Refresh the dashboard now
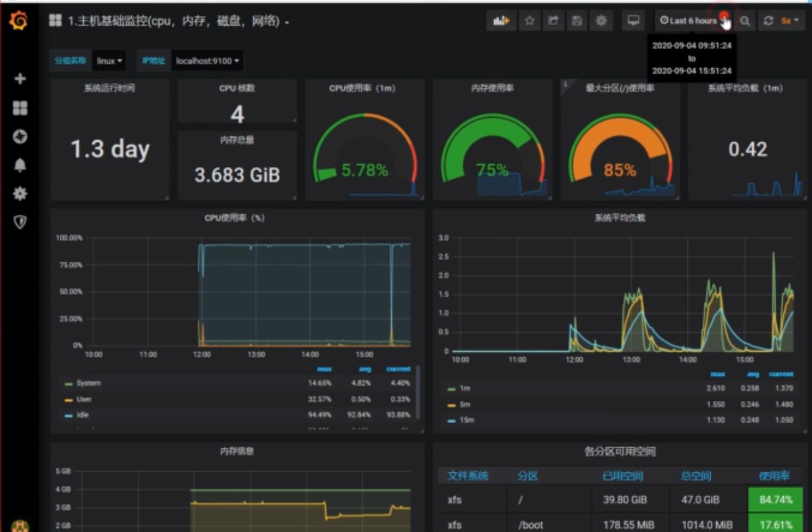This screenshot has width=812, height=532. pyautogui.click(x=768, y=21)
